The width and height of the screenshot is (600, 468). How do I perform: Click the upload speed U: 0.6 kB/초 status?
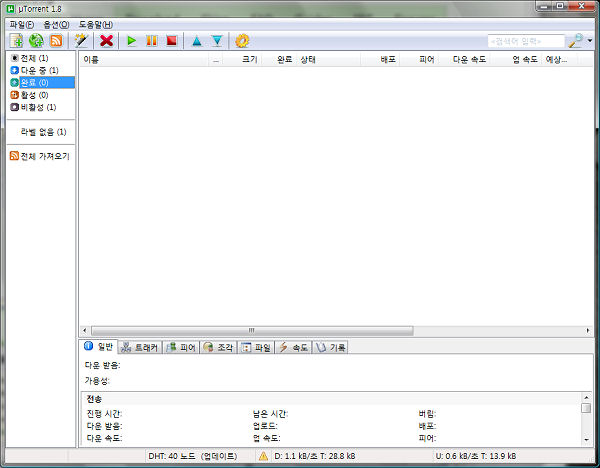click(x=476, y=456)
